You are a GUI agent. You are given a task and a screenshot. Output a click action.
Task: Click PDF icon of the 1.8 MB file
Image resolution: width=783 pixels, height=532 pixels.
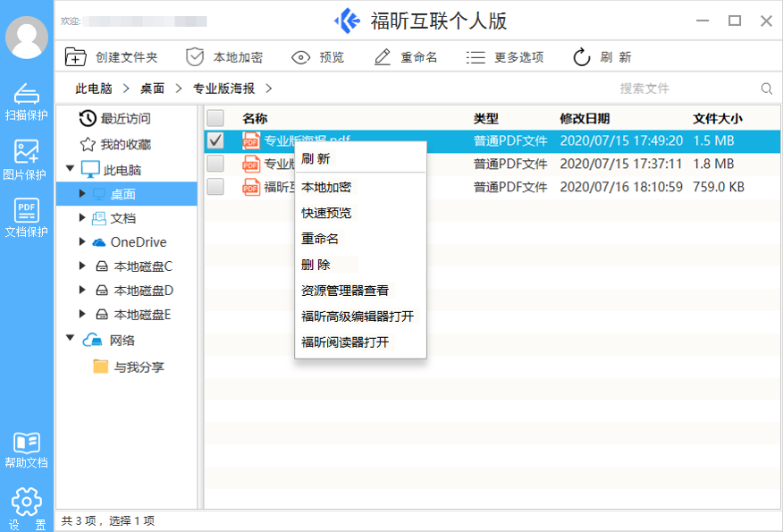(251, 164)
